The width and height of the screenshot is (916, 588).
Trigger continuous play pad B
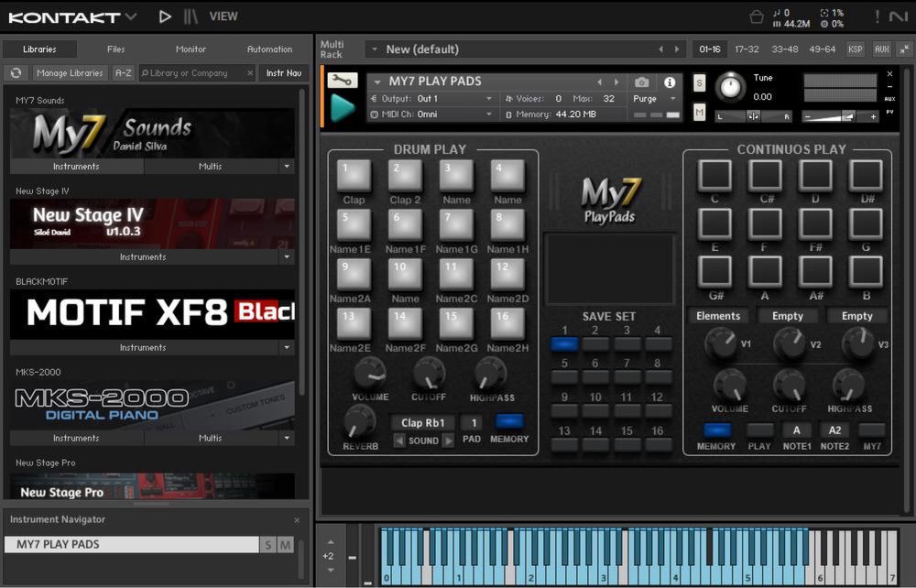tap(866, 272)
